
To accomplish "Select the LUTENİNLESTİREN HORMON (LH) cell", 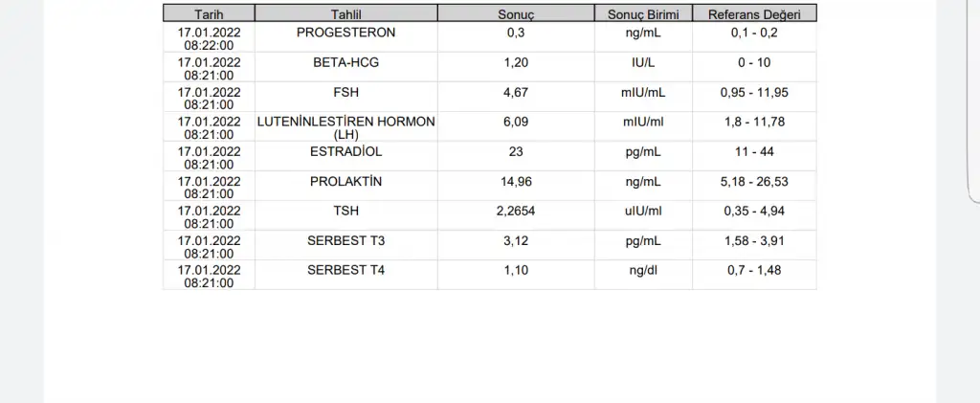I will pos(345,128).
